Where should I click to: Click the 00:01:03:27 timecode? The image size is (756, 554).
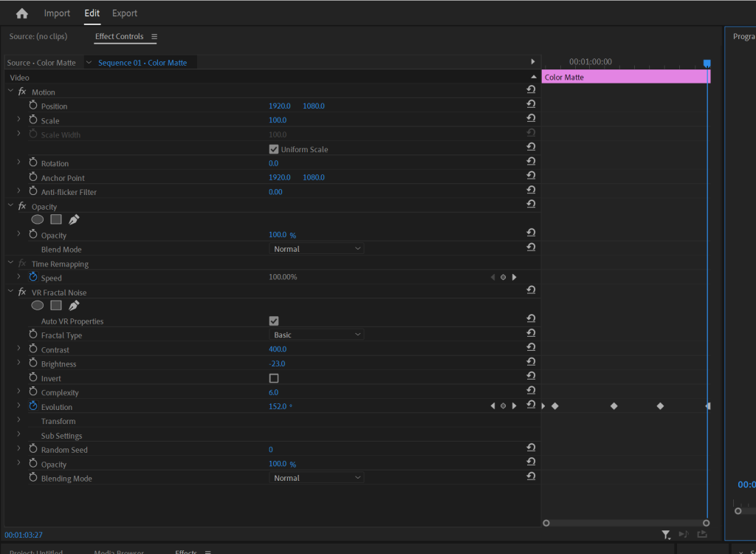[x=24, y=535]
